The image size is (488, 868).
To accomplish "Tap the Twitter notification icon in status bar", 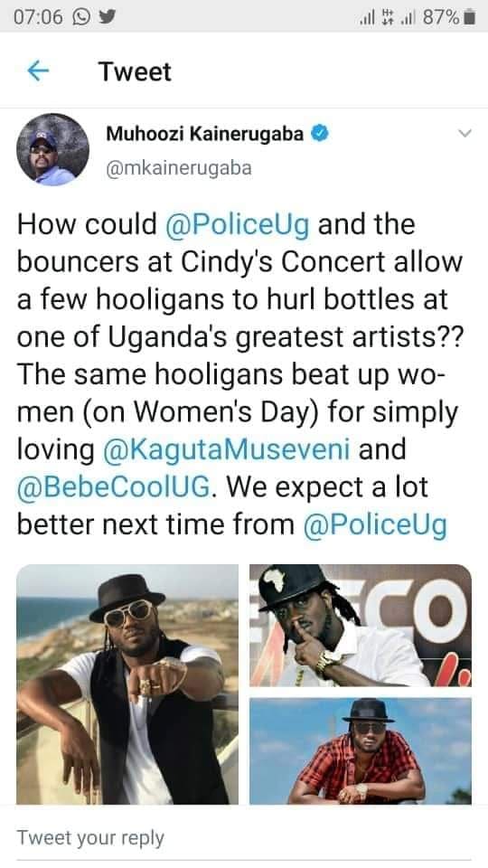I will [107, 17].
